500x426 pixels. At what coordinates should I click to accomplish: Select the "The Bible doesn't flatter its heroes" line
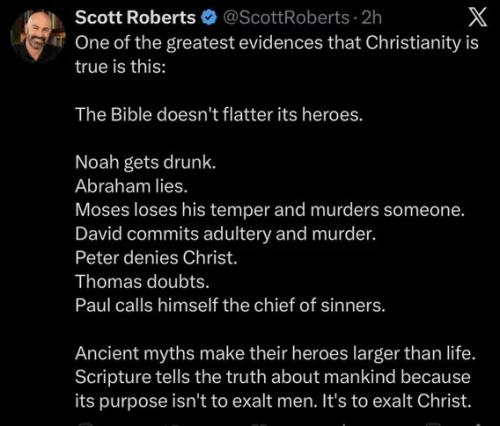point(219,115)
